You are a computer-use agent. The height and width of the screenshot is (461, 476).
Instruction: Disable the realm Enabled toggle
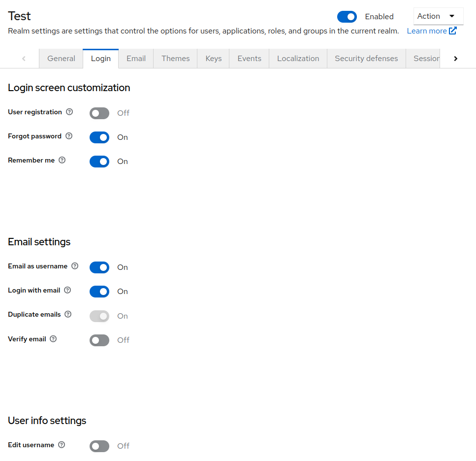[347, 16]
